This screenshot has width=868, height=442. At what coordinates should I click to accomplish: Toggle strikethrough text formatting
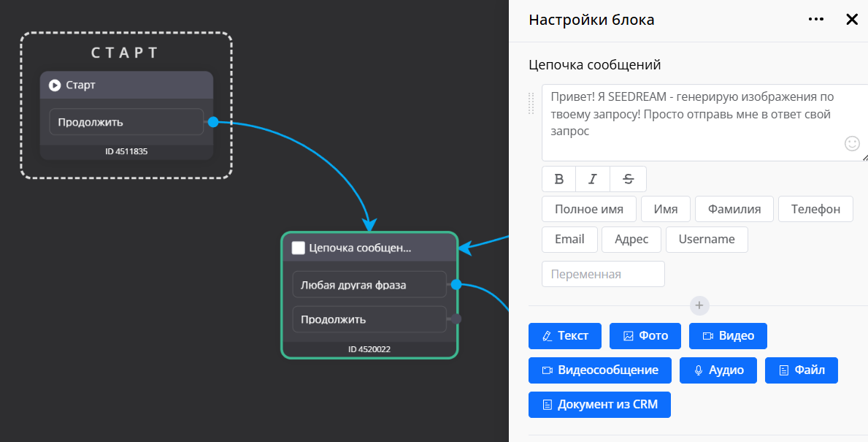pos(629,179)
